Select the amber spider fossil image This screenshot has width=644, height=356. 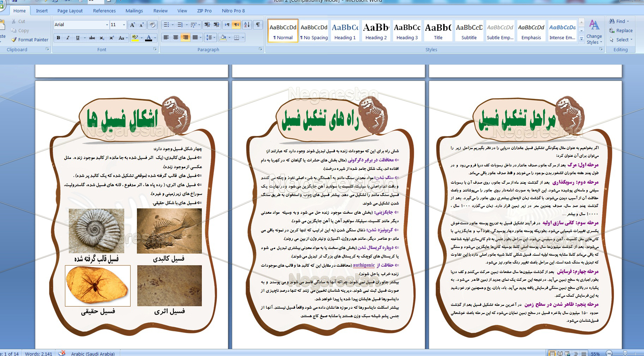[98, 286]
